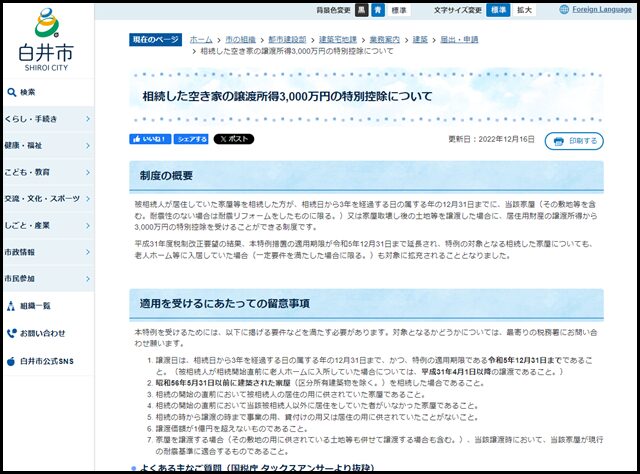The image size is (640, 474).
Task: Click the 適用を受けるにあたっての留意事項 heading
Action: coord(224,303)
